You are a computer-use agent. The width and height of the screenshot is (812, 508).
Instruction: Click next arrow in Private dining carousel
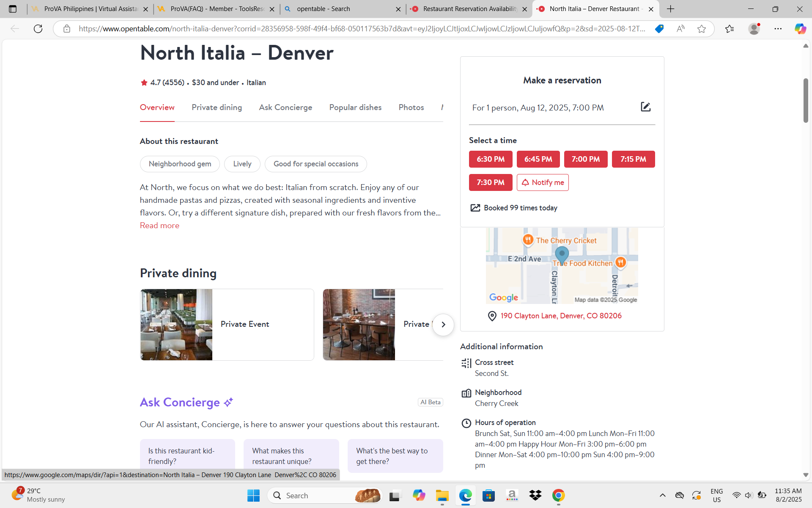(x=443, y=325)
